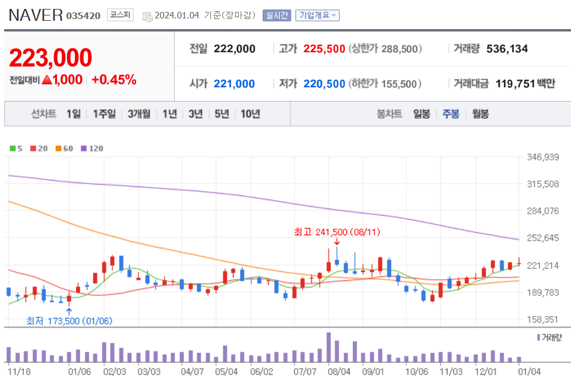Click the 08/04 date on the x-axis

pyautogui.click(x=339, y=372)
